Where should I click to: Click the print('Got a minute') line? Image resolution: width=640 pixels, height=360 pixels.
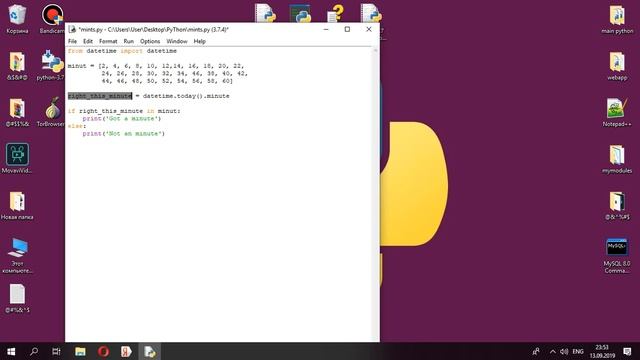point(122,118)
